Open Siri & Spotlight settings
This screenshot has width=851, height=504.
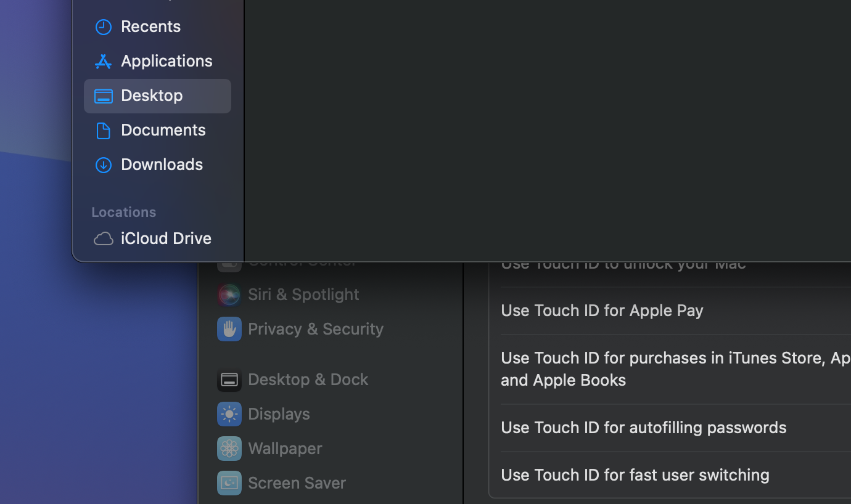pos(303,295)
